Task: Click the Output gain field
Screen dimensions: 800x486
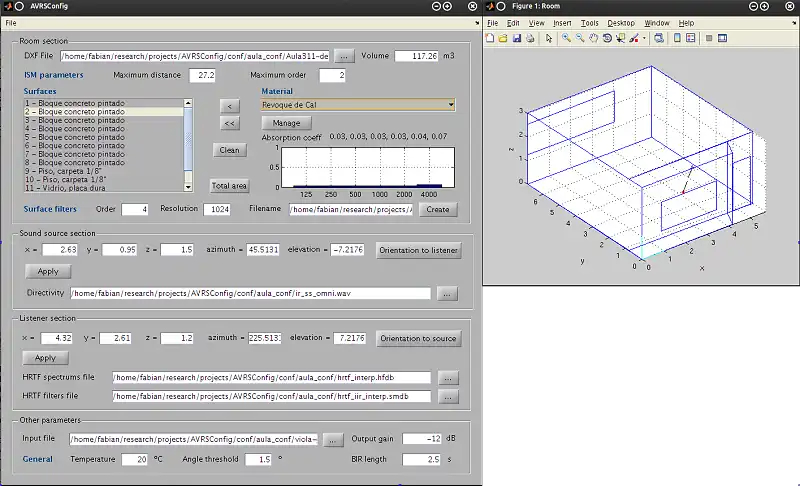Action: click(421, 439)
